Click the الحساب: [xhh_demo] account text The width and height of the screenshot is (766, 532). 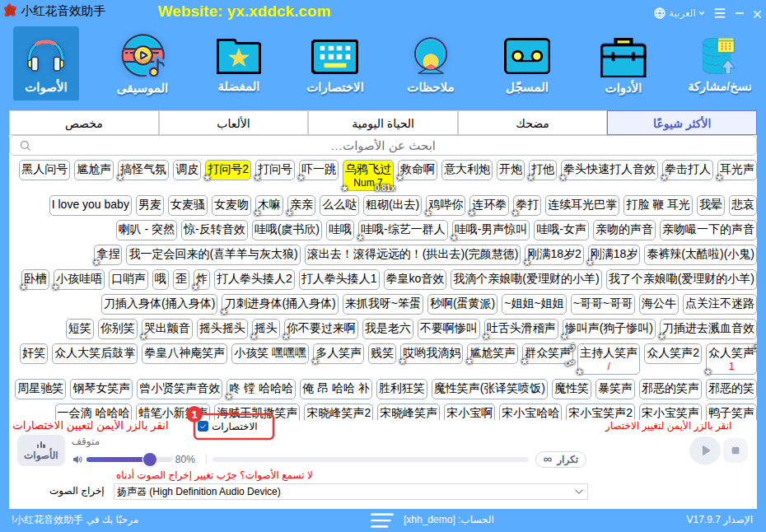(x=448, y=520)
